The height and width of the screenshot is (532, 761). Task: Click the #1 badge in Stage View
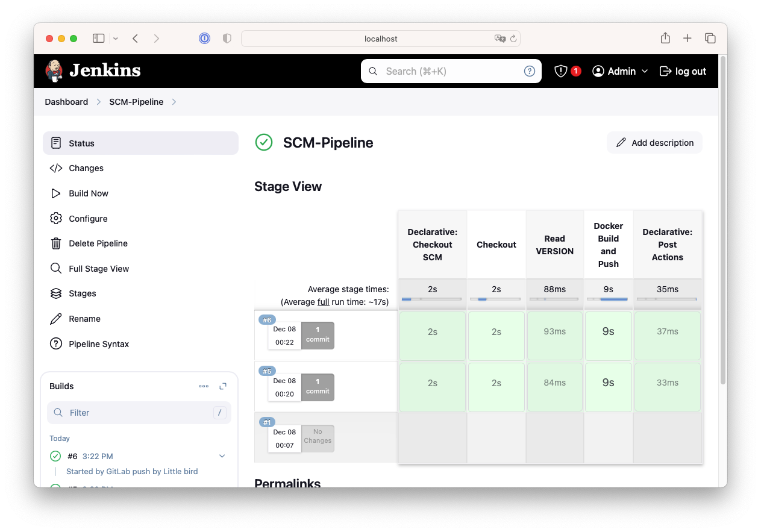coord(267,422)
